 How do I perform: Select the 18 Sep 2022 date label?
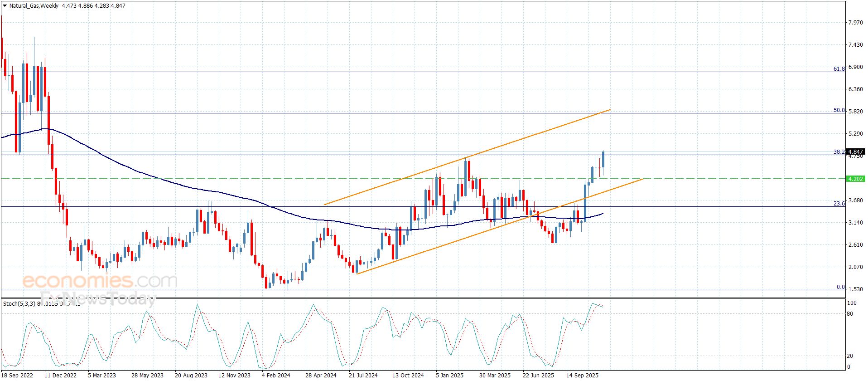click(x=18, y=375)
